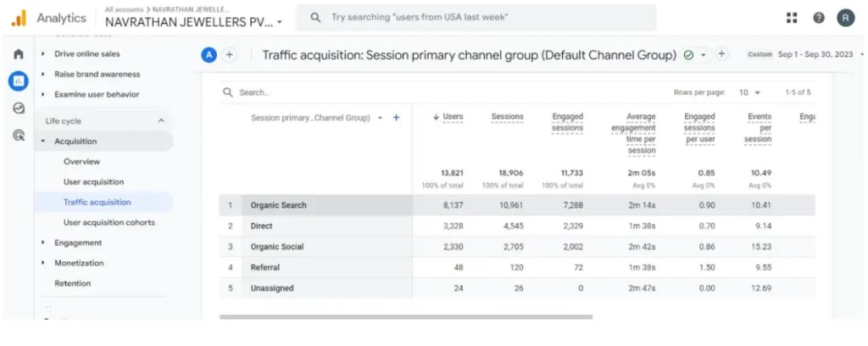Open the Explore icon in left rail
This screenshot has height=346, width=868.
(x=18, y=108)
